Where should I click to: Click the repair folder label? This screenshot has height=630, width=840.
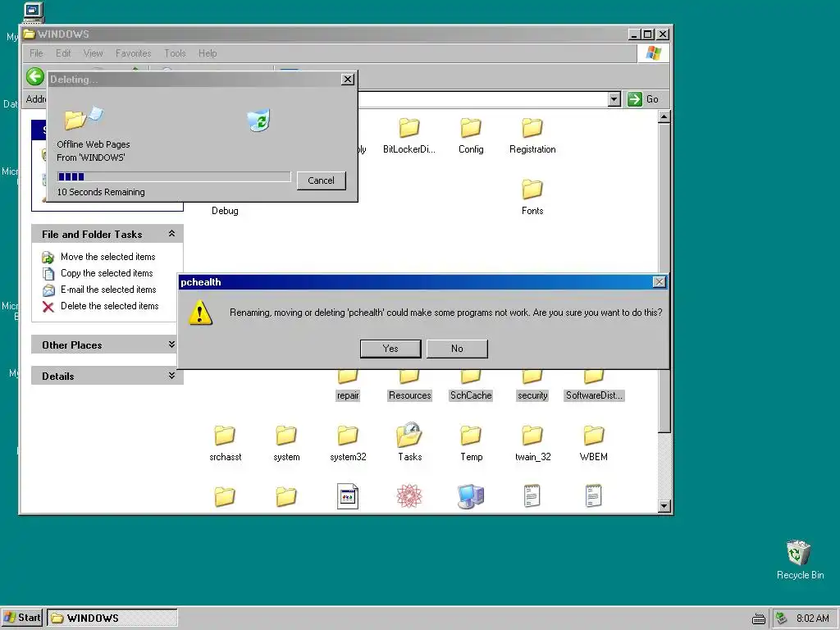coord(348,395)
